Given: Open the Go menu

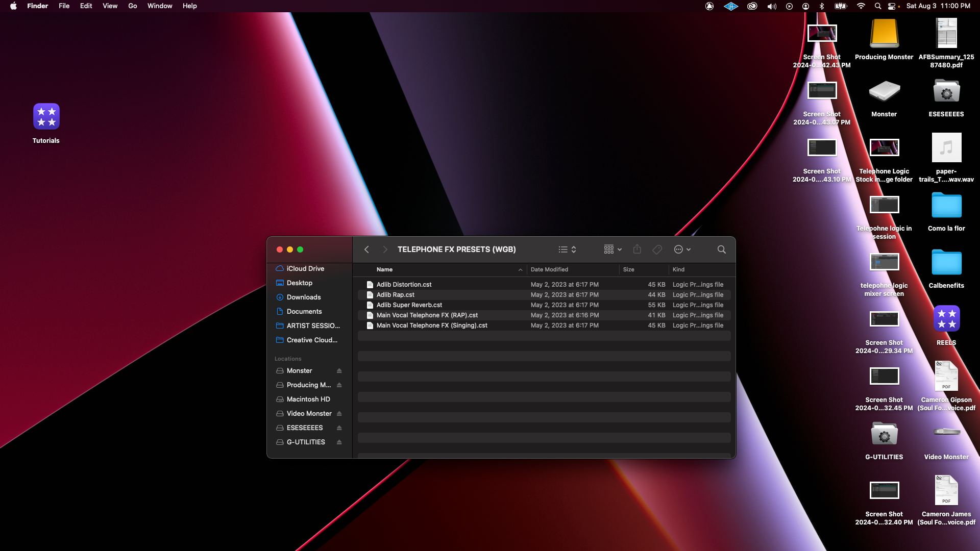Looking at the screenshot, I should (132, 6).
